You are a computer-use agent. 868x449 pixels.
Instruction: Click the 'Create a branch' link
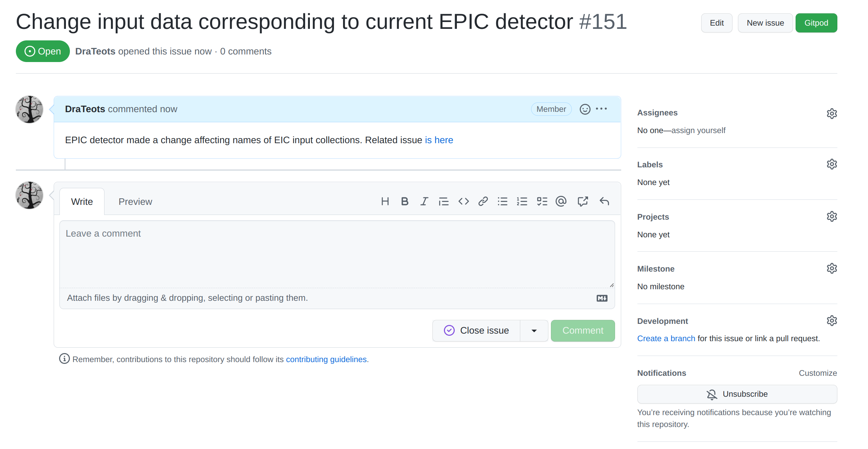pyautogui.click(x=666, y=338)
